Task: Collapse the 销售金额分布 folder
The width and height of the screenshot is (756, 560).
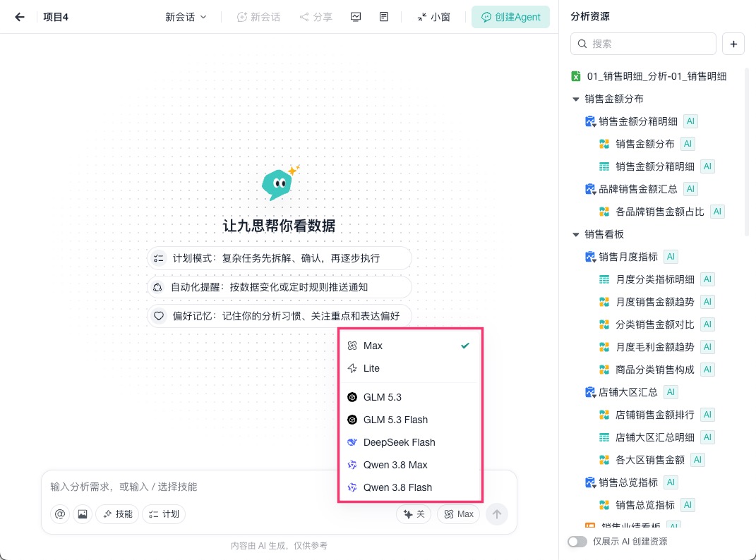Action: (x=576, y=99)
